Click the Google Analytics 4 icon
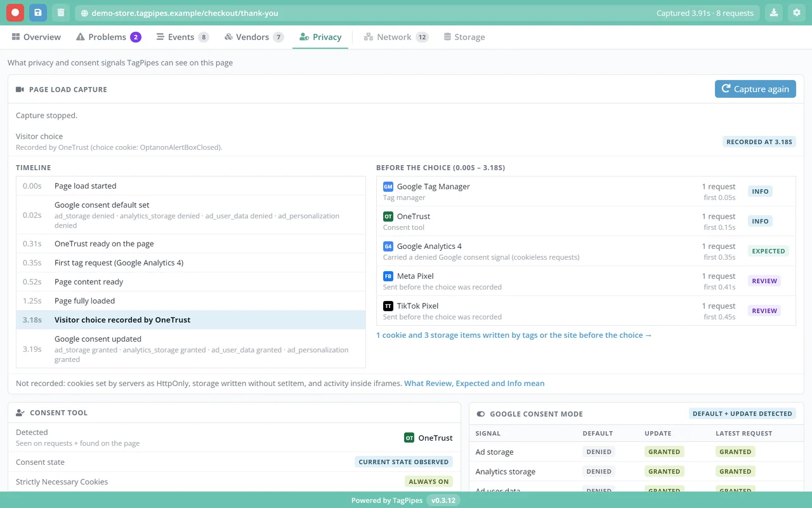The height and width of the screenshot is (508, 812). tap(388, 246)
